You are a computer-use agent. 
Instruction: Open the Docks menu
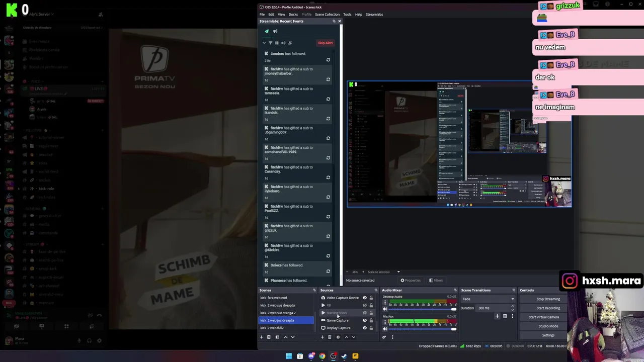pos(293,15)
